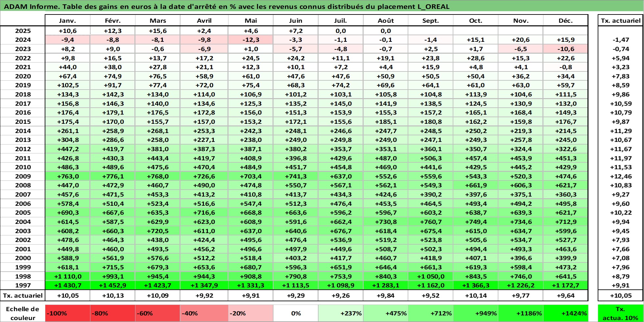Image resolution: width=644 pixels, height=322 pixels.
Task: Select cell +720,5 in Mars 2003
Action: [x=158, y=231]
